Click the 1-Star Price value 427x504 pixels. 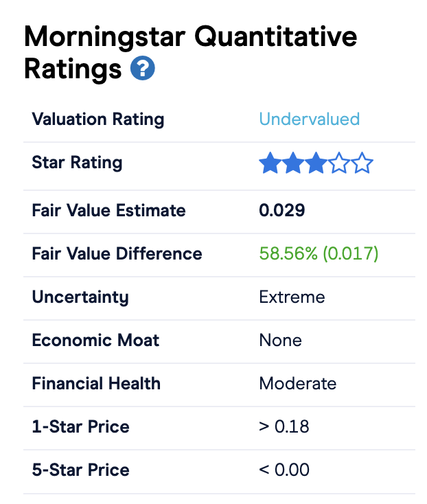tap(284, 427)
